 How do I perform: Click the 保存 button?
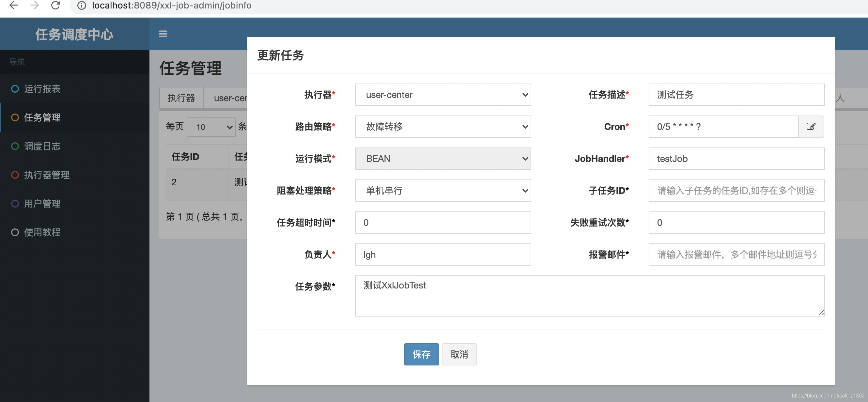point(421,354)
